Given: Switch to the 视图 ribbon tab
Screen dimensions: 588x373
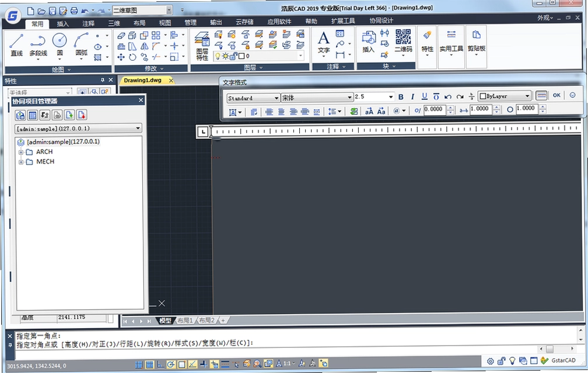Looking at the screenshot, I should point(165,23).
